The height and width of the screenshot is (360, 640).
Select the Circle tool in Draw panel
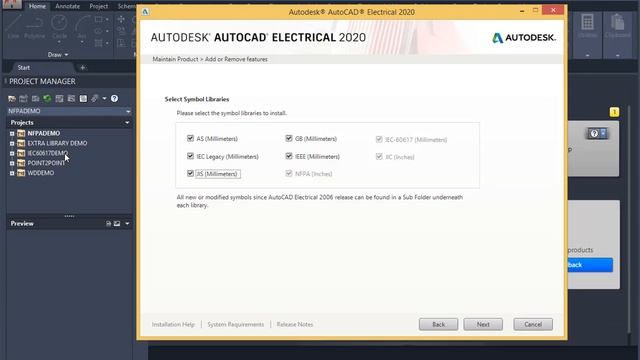coord(59,26)
